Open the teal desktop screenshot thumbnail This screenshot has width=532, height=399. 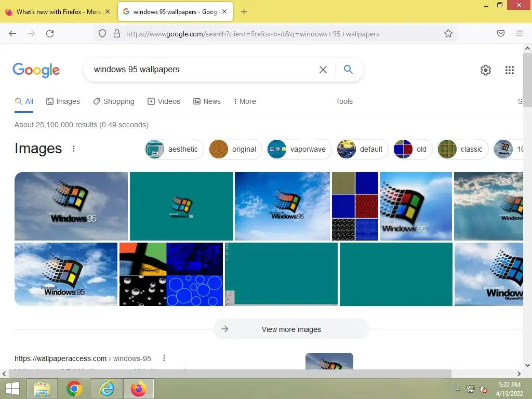[281, 274]
